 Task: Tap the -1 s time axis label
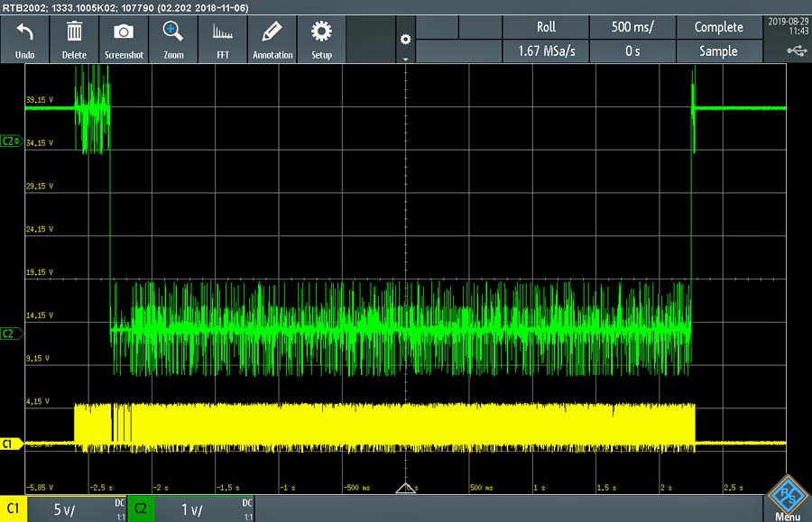pos(288,488)
